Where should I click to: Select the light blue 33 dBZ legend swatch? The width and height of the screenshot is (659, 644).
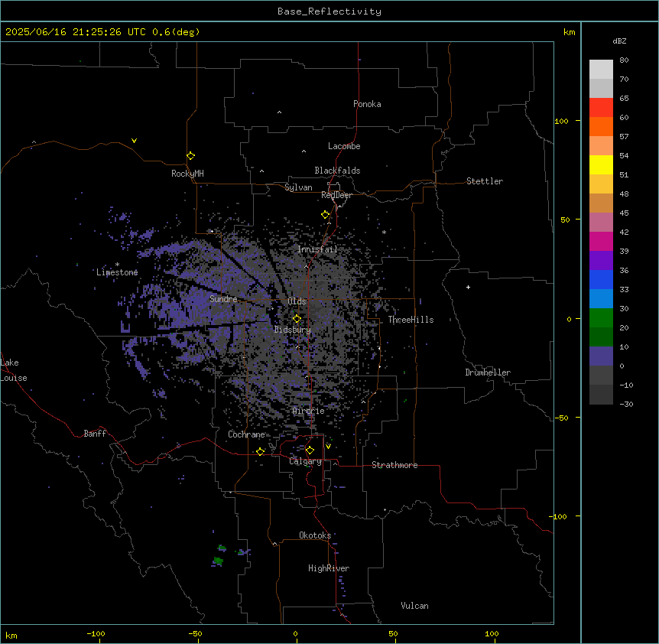pos(601,299)
